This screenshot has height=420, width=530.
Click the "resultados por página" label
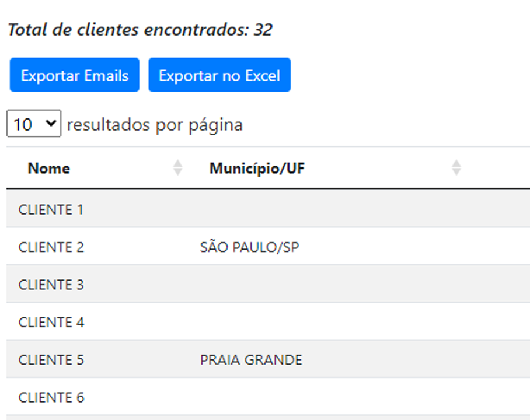[155, 125]
